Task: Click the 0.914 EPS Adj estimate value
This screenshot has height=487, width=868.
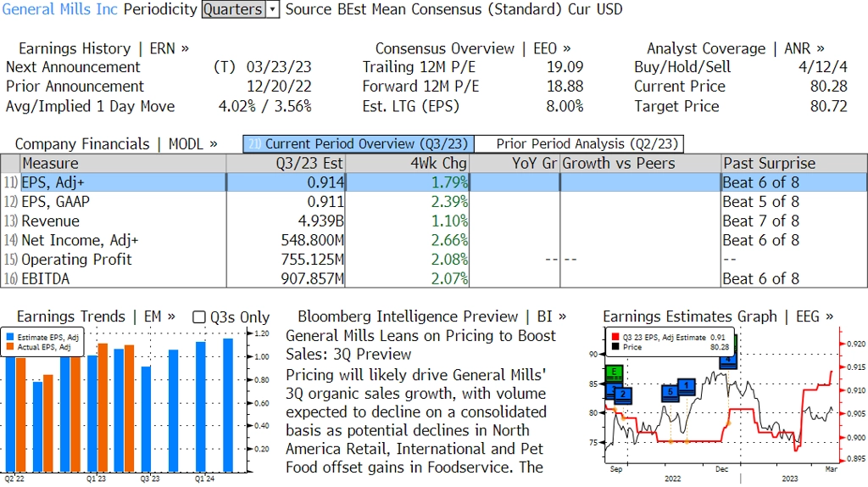Action: (x=325, y=182)
